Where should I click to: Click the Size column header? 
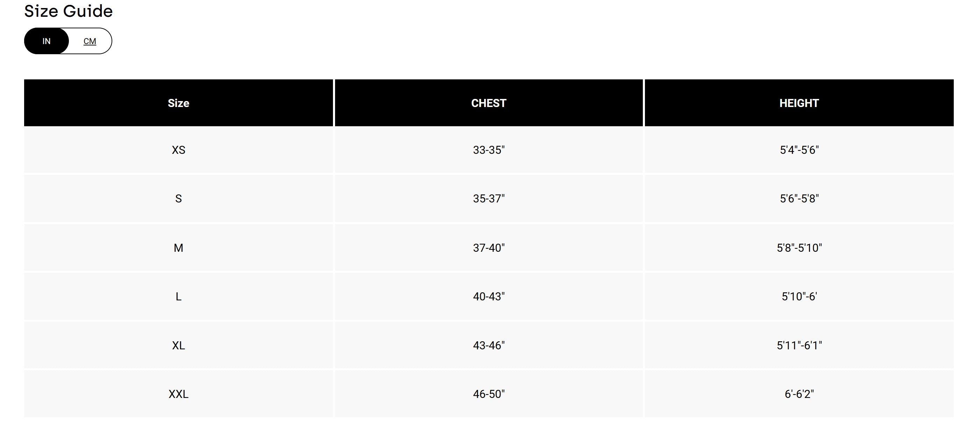click(178, 103)
